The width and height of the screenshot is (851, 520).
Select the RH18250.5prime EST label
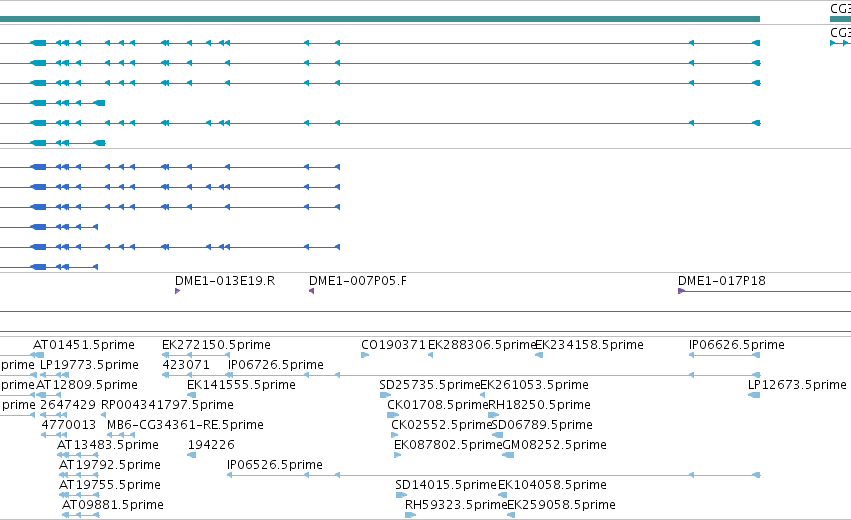[539, 405]
